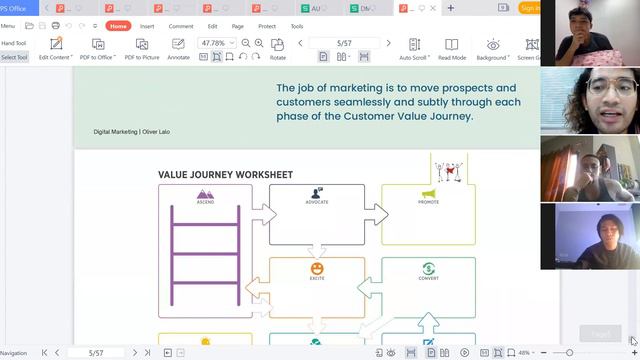Open a new tab with plus icon
The width and height of the screenshot is (640, 360).
(x=451, y=8)
